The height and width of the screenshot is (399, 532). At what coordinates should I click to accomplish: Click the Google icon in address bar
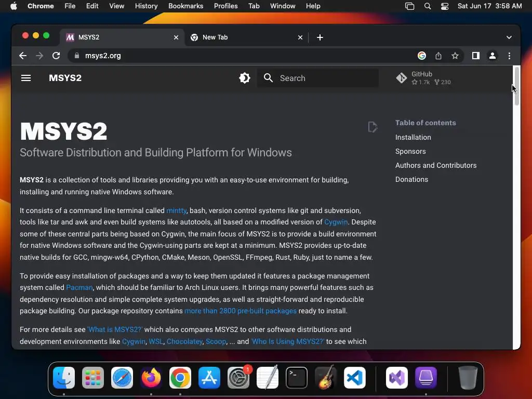tap(422, 56)
